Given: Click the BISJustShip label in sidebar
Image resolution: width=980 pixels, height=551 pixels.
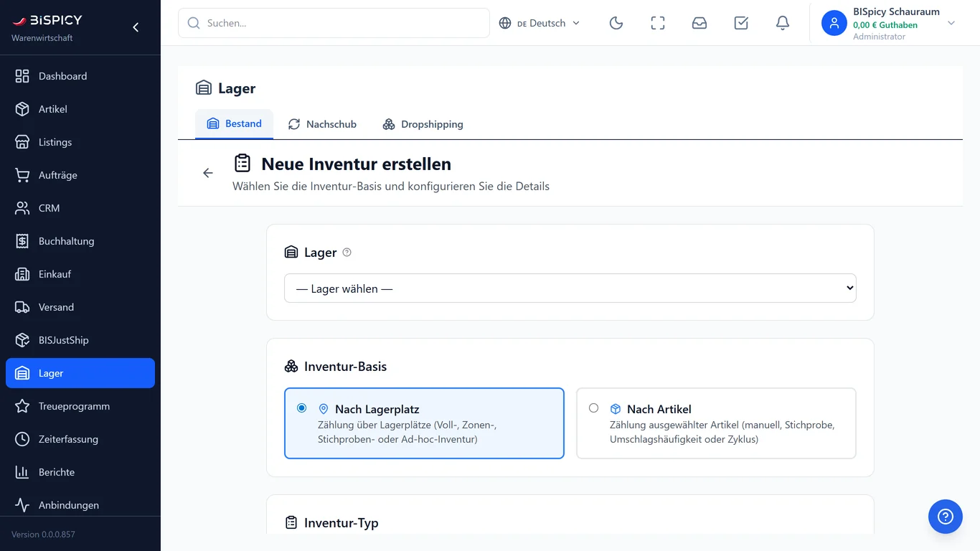Looking at the screenshot, I should tap(64, 340).
